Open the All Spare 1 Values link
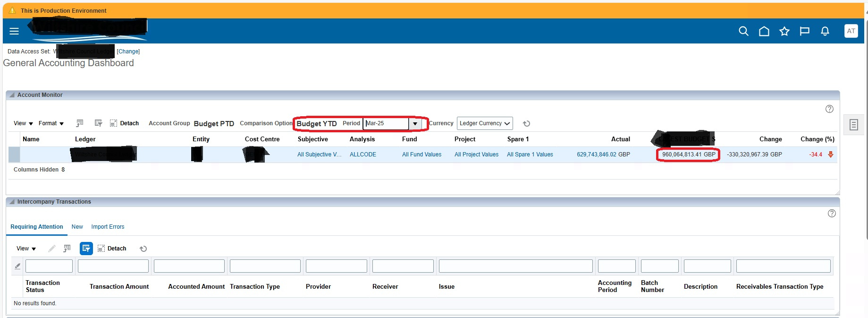Screen dimensions: 868x318 coord(530,155)
